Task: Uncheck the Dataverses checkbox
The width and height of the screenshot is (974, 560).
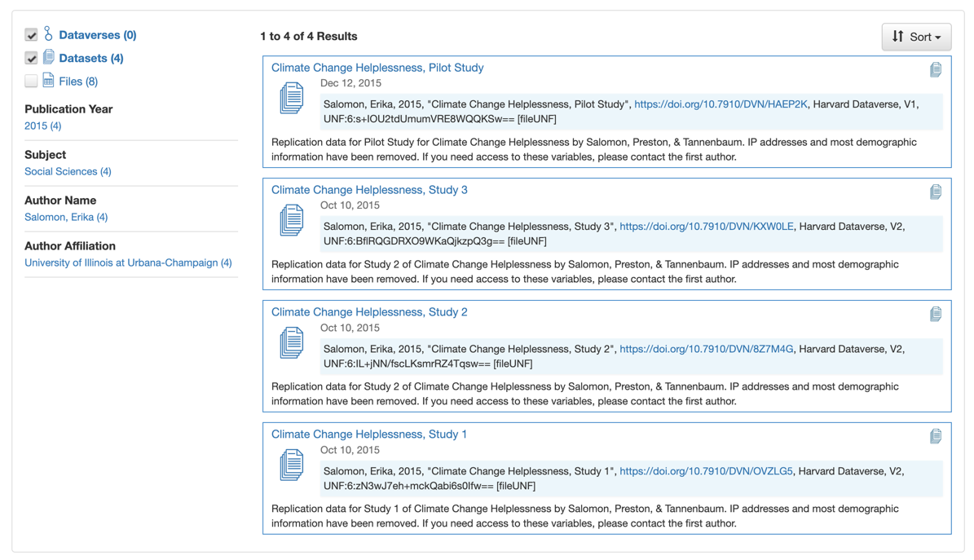Action: tap(31, 35)
